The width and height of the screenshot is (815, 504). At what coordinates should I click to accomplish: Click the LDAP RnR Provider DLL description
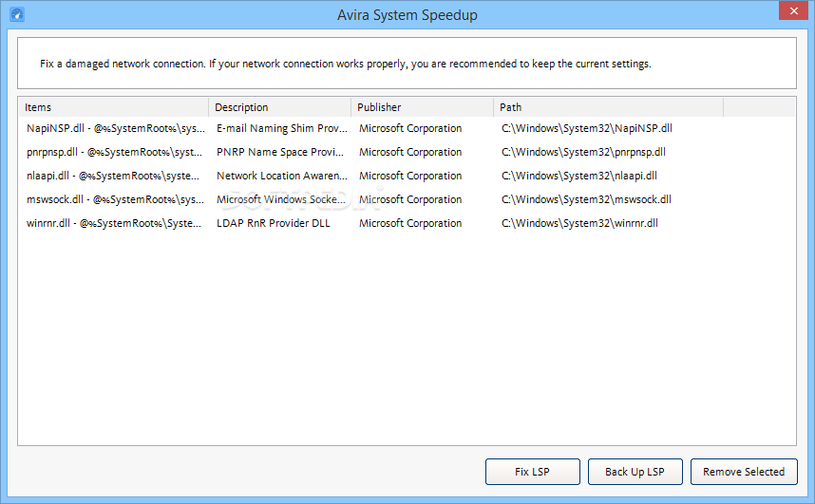point(274,223)
